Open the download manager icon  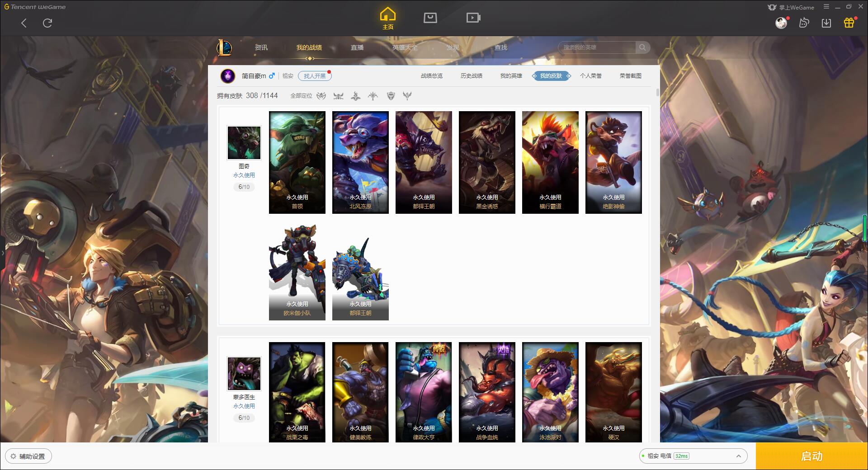click(826, 23)
